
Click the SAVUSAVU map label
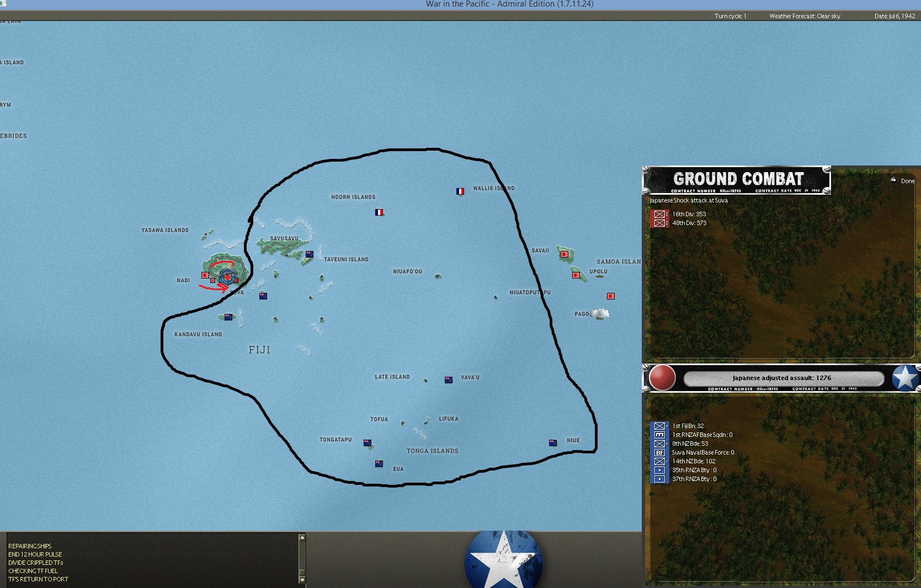(x=284, y=239)
